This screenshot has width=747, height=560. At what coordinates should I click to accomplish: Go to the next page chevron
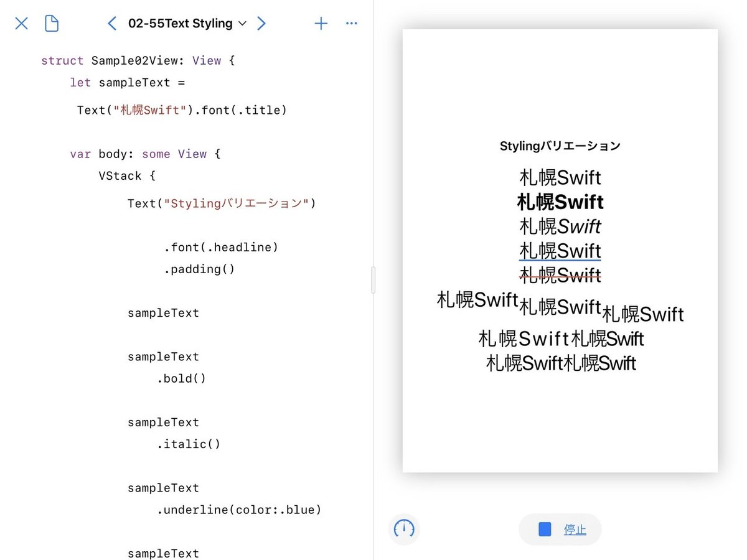[x=261, y=24]
